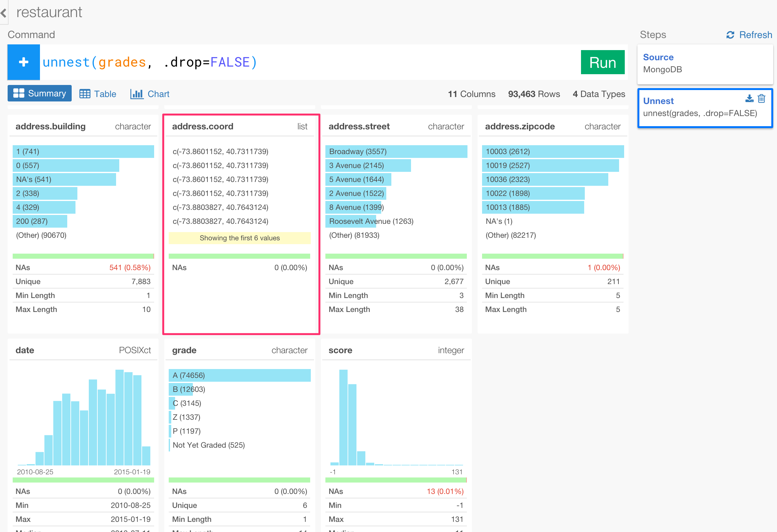
Task: Click the 13 (0.01%) score NAs value
Action: (445, 491)
